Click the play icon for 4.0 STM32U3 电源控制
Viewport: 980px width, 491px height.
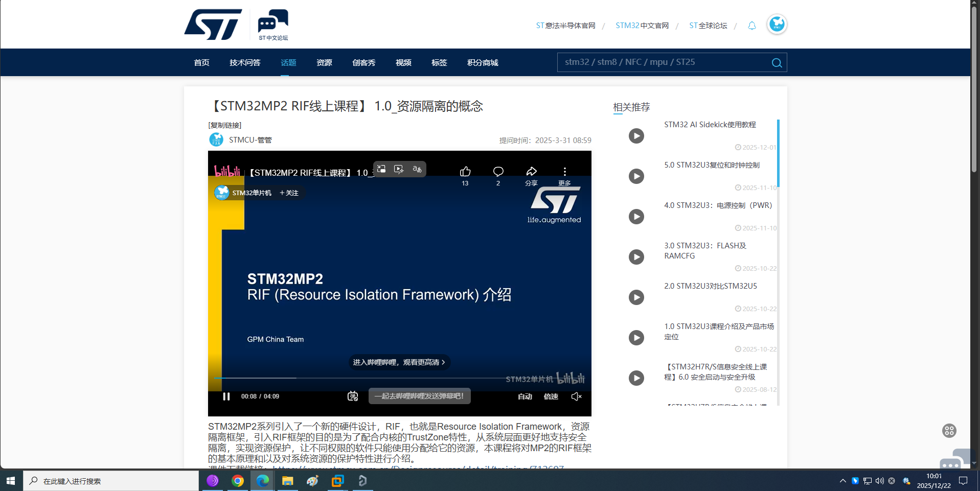click(x=636, y=217)
